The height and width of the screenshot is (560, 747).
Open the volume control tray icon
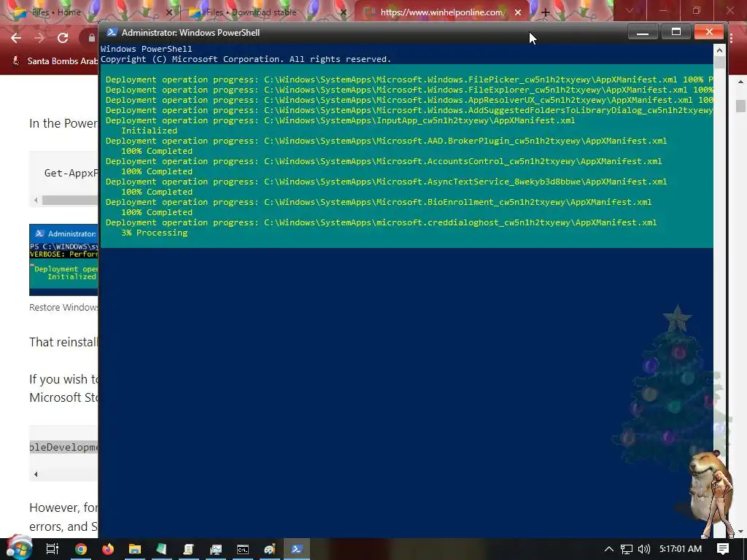(x=644, y=549)
